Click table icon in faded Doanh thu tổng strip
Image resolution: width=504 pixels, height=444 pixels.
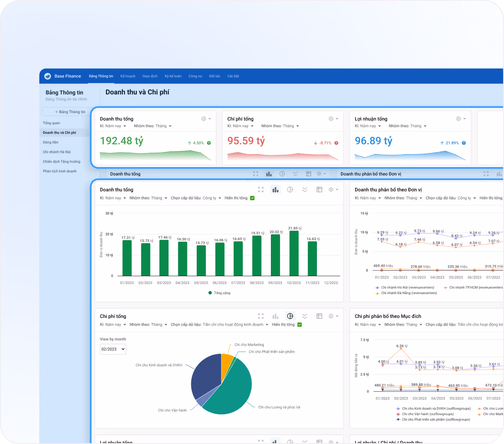tap(309, 174)
